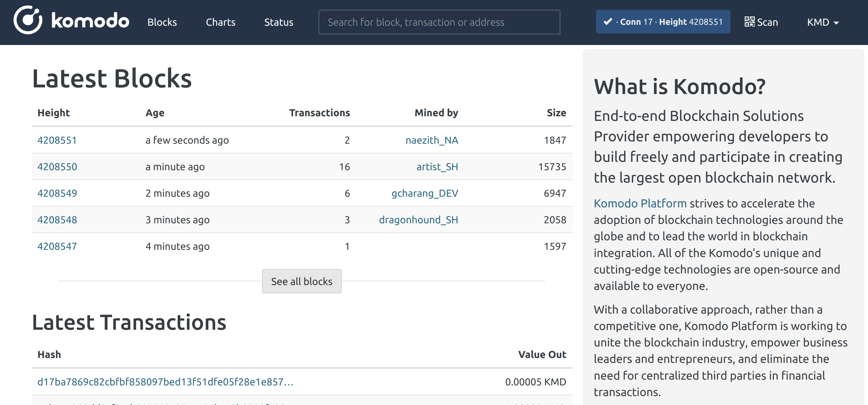Click the Mined by column header

pyautogui.click(x=436, y=113)
